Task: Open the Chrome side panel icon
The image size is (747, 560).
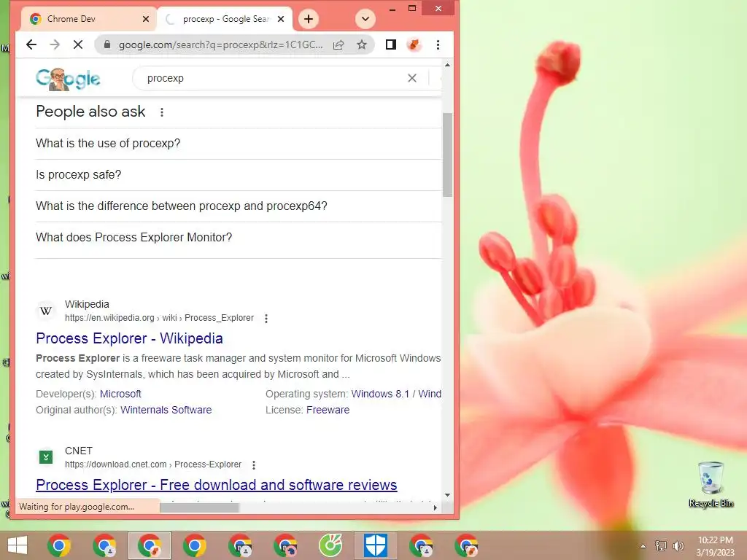Action: click(x=391, y=44)
